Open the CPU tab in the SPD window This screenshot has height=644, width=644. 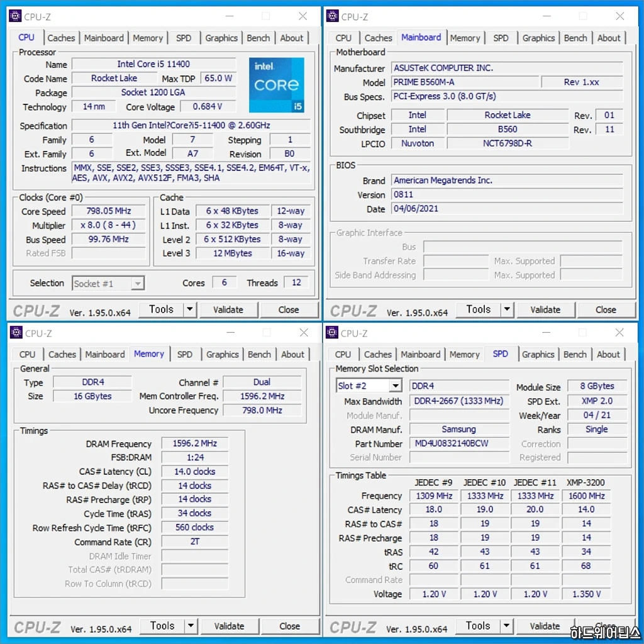343,355
